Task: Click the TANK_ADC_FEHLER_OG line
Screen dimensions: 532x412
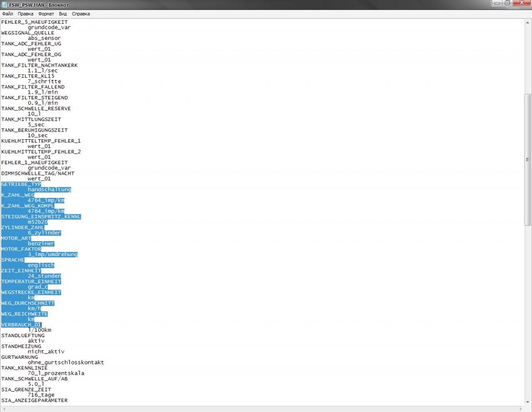Action: [x=31, y=54]
